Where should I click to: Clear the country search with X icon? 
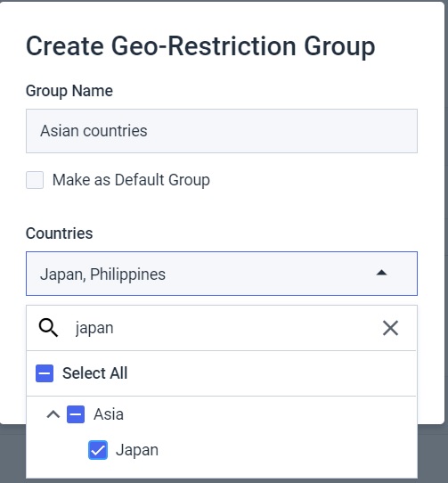390,328
